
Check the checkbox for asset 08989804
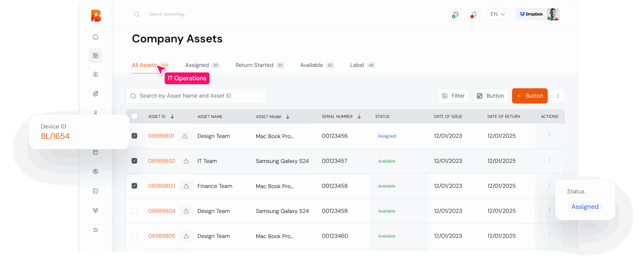tap(134, 211)
